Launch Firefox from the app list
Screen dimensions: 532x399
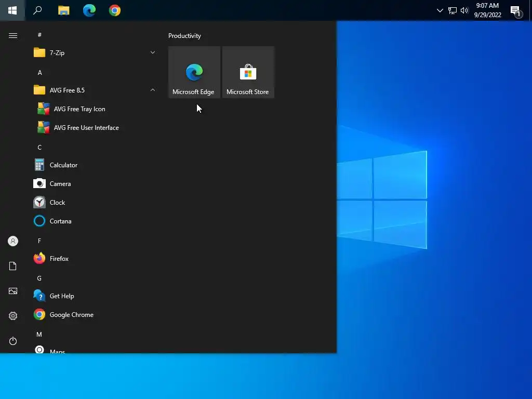[95, 259]
